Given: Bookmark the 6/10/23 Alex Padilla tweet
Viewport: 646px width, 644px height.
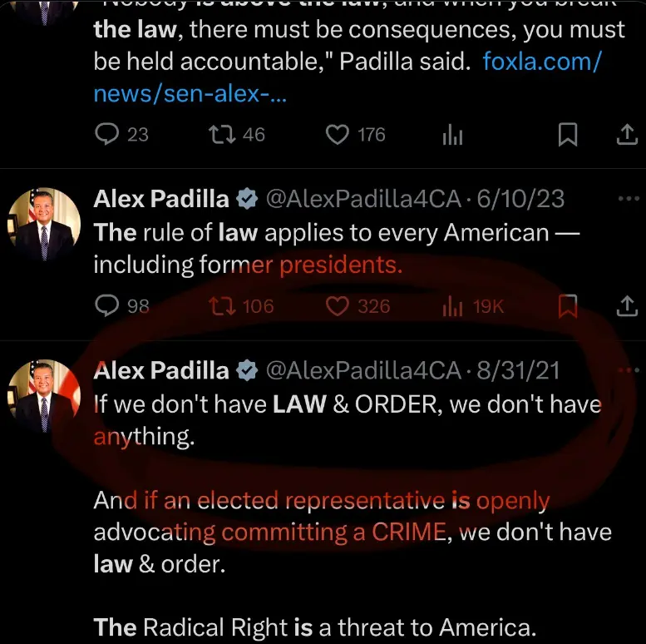Looking at the screenshot, I should (x=568, y=306).
